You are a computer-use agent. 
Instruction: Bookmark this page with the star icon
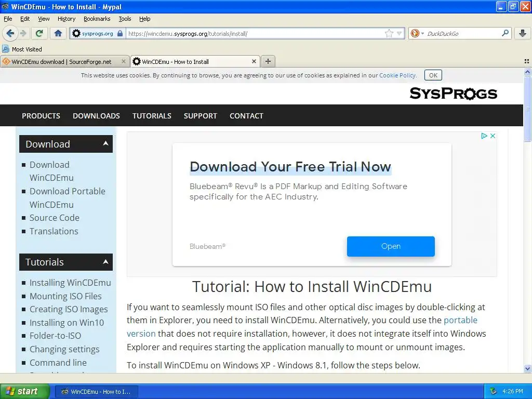(389, 33)
